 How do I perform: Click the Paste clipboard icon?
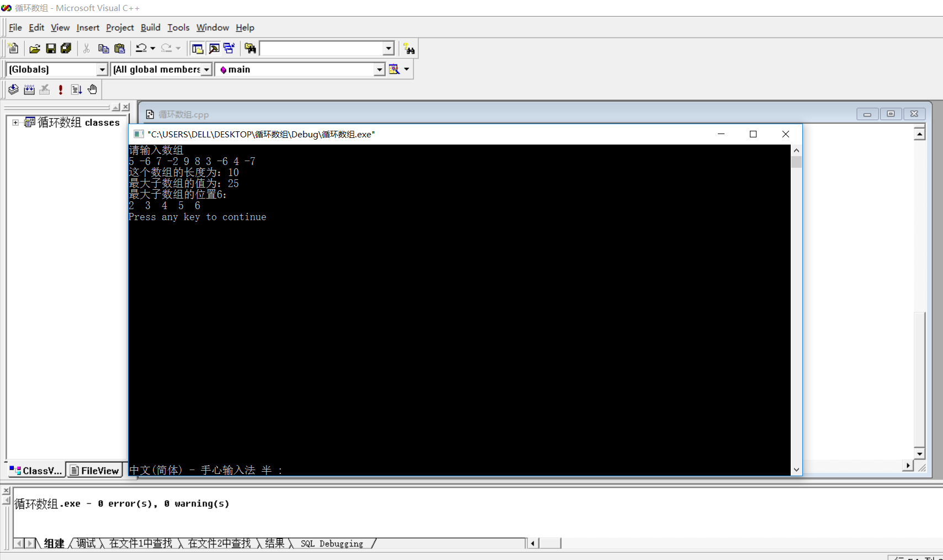pyautogui.click(x=119, y=49)
